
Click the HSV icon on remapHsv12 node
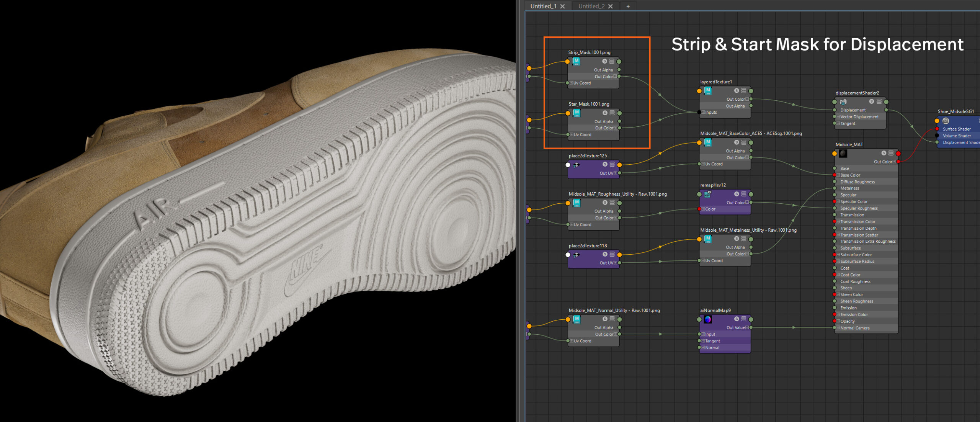pyautogui.click(x=707, y=194)
